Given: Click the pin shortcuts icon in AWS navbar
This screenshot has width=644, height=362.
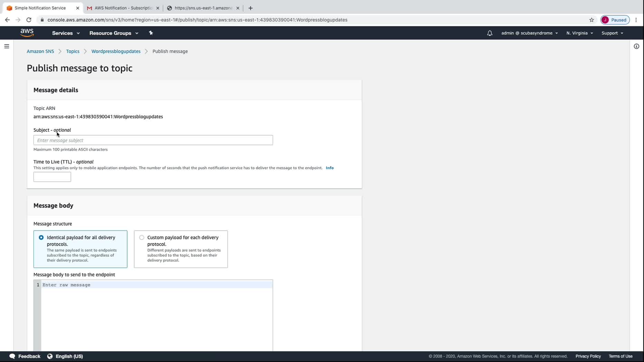Looking at the screenshot, I should tap(151, 33).
